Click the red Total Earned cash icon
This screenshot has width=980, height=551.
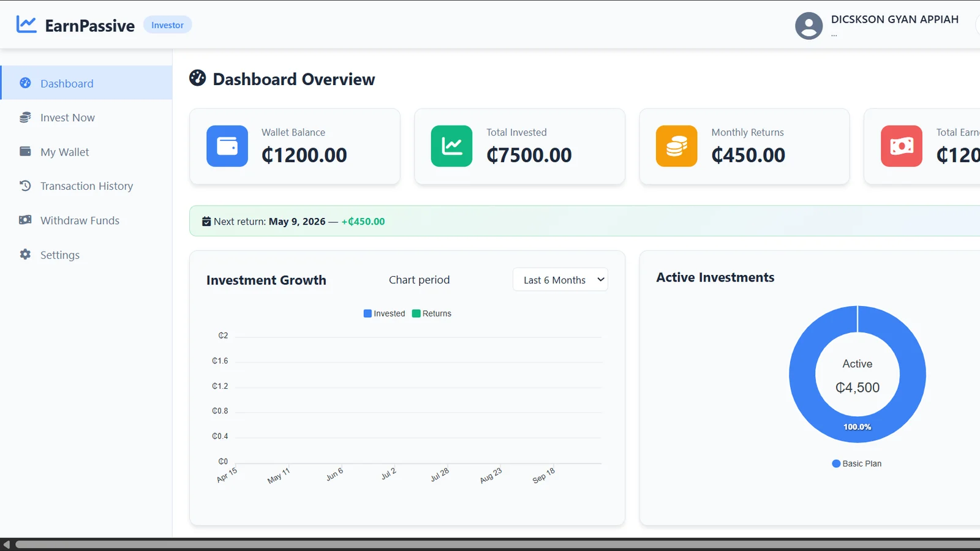coord(902,146)
